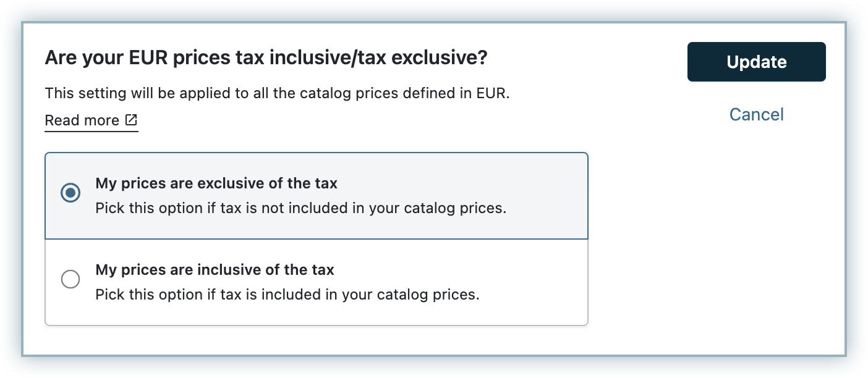Viewport: 868px width, 378px height.
Task: Click the 'Read more' underlined text
Action: 82,120
